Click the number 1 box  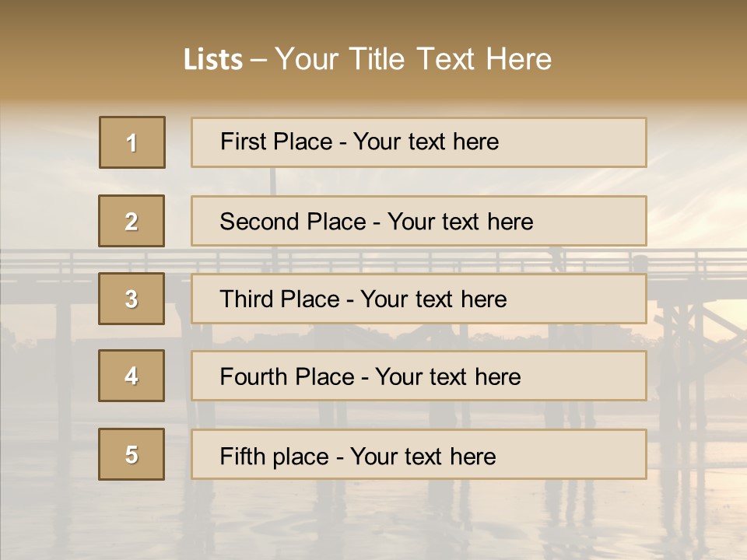(132, 142)
